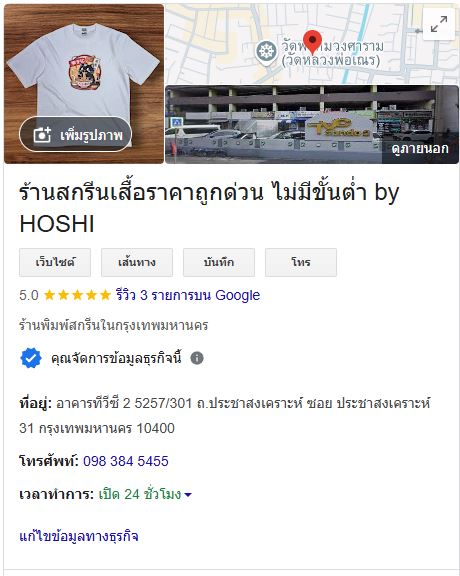Viewport: 460px width, 576px height.
Task: View the ดูภายนอก street view photo
Action: coord(312,125)
